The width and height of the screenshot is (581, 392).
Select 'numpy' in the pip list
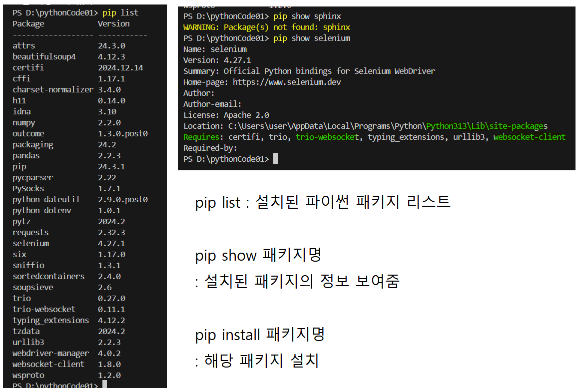tap(23, 123)
